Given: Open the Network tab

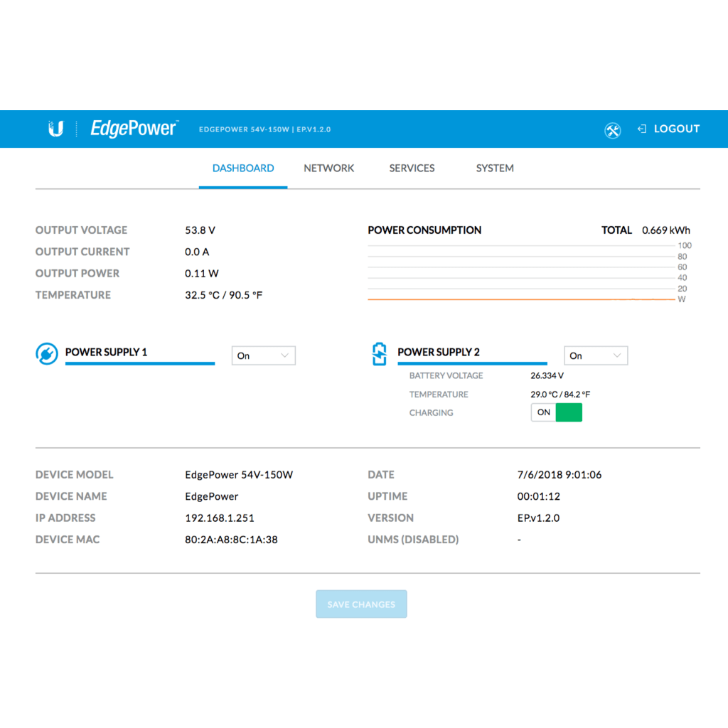Looking at the screenshot, I should click(x=328, y=168).
